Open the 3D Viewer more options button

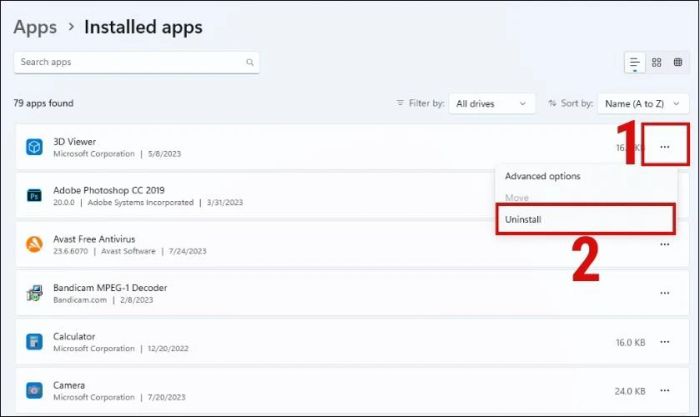click(x=664, y=147)
